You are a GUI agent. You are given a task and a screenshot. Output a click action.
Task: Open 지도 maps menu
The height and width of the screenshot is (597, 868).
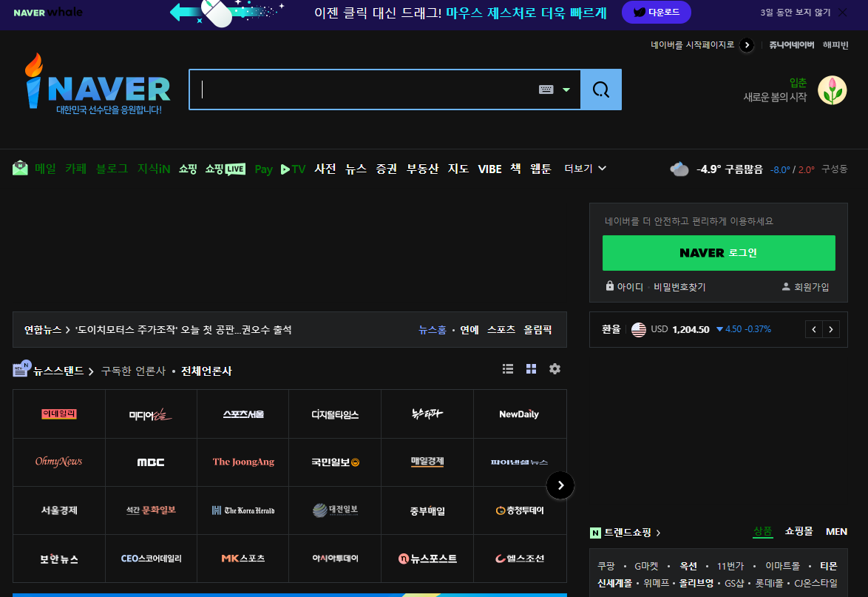tap(458, 169)
